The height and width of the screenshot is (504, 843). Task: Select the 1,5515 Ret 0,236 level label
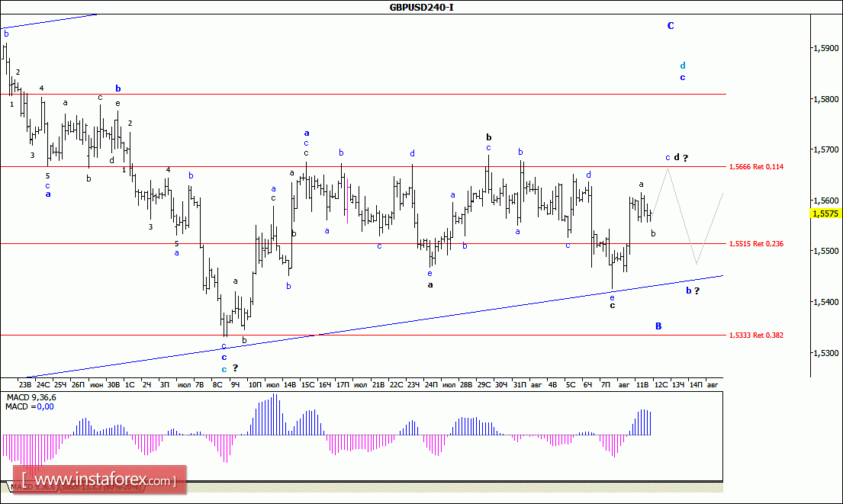tap(756, 243)
